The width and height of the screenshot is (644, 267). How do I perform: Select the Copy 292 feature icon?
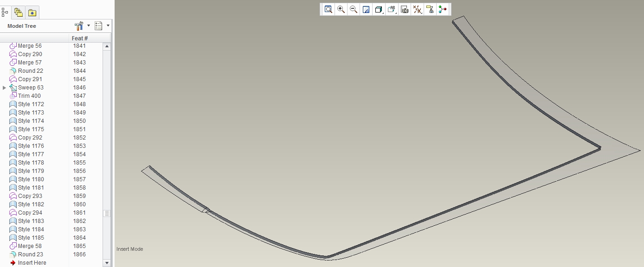point(13,138)
